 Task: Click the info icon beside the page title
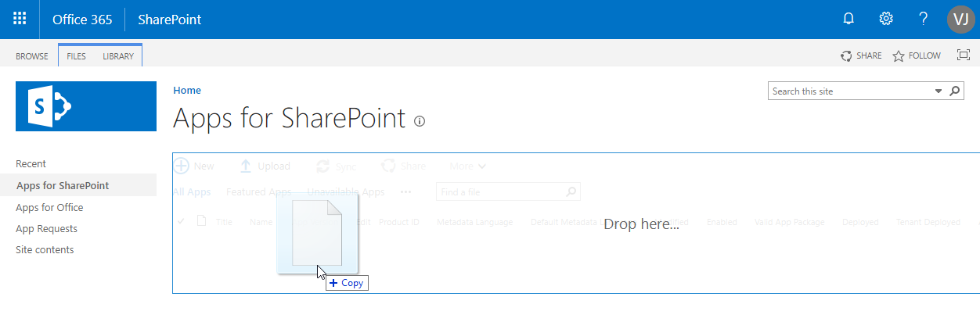[420, 121]
